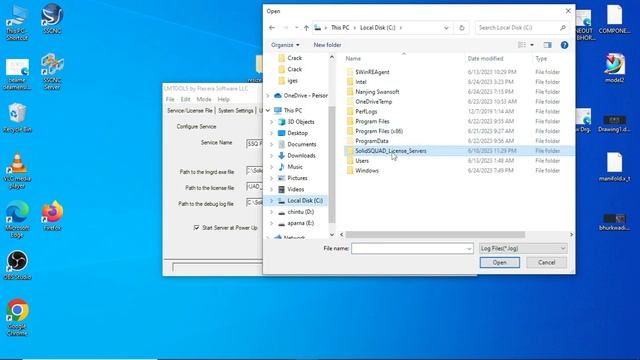Click the Cancel button
The width and height of the screenshot is (640, 360).
tap(547, 262)
